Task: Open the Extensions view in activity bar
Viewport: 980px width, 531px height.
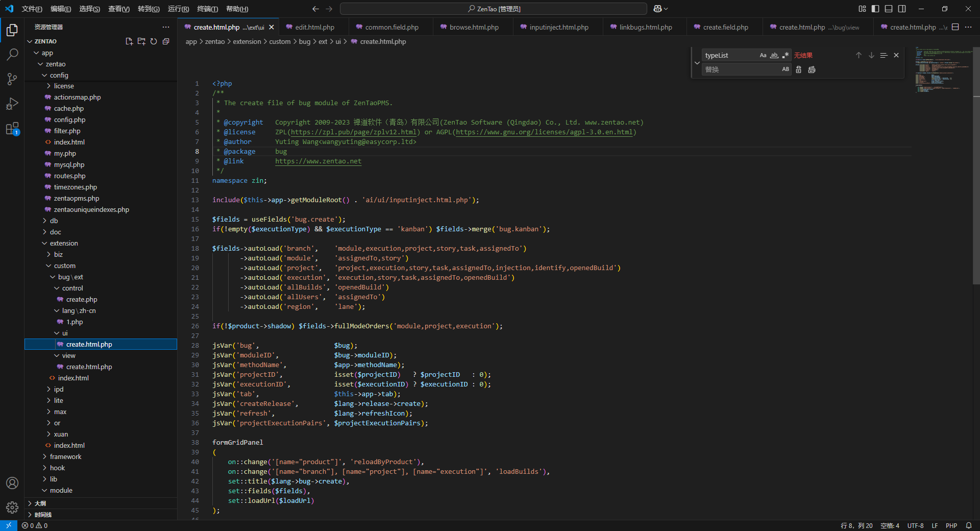Action: tap(12, 129)
